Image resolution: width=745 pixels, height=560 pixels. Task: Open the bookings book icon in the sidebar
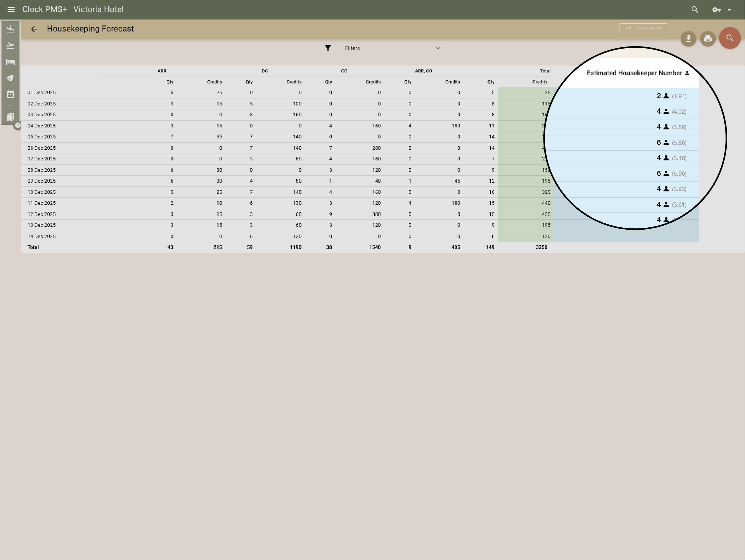click(10, 117)
